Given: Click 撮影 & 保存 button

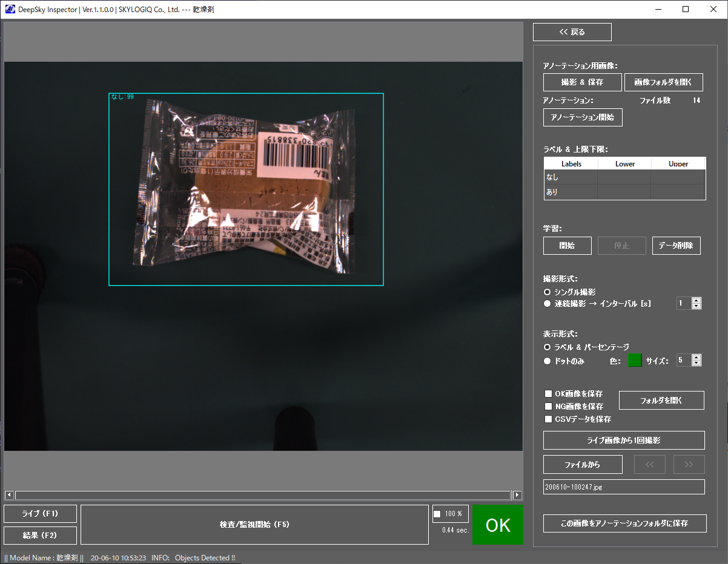Looking at the screenshot, I should pyautogui.click(x=582, y=82).
